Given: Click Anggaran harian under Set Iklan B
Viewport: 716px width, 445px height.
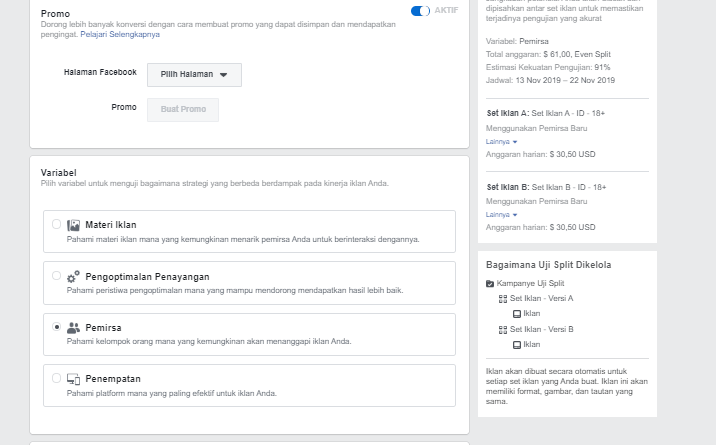Looking at the screenshot, I should [x=541, y=227].
